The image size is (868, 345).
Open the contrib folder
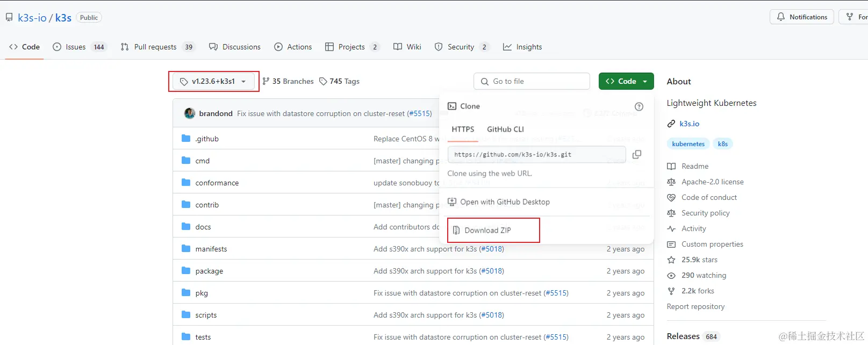tap(207, 205)
